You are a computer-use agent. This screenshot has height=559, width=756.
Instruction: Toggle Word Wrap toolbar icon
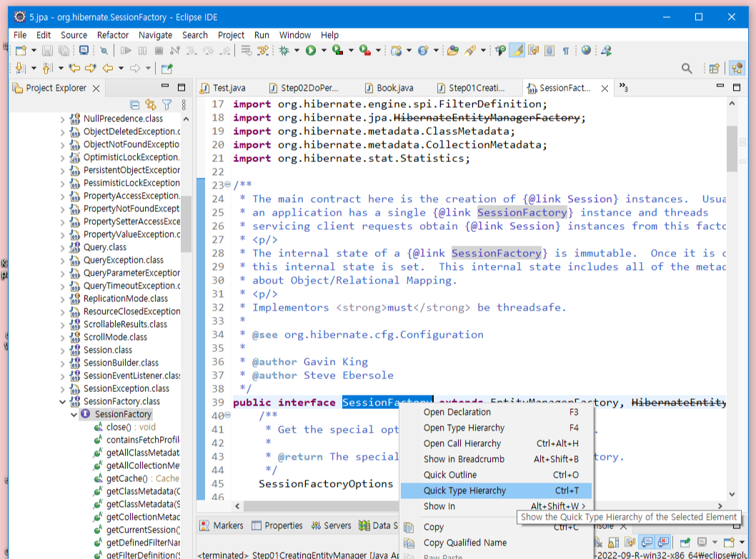tap(533, 51)
